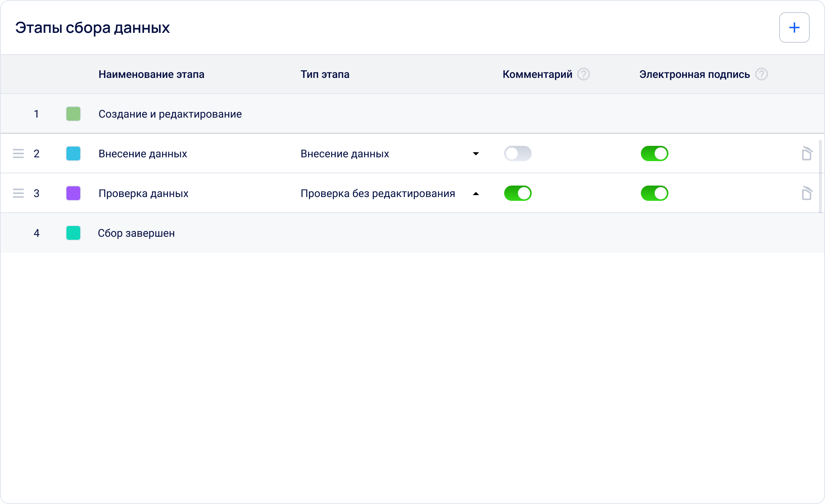Click the Наименование этапа column header
825x504 pixels.
tap(151, 74)
